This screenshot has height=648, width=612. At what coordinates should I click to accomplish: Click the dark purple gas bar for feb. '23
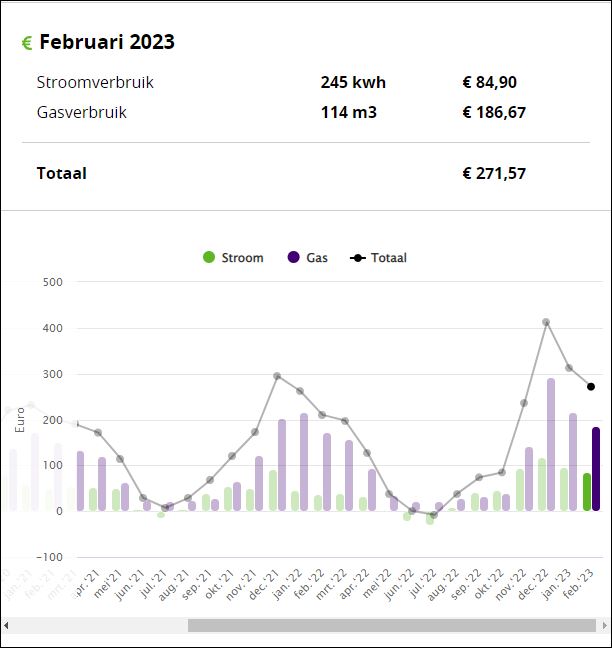coord(596,468)
